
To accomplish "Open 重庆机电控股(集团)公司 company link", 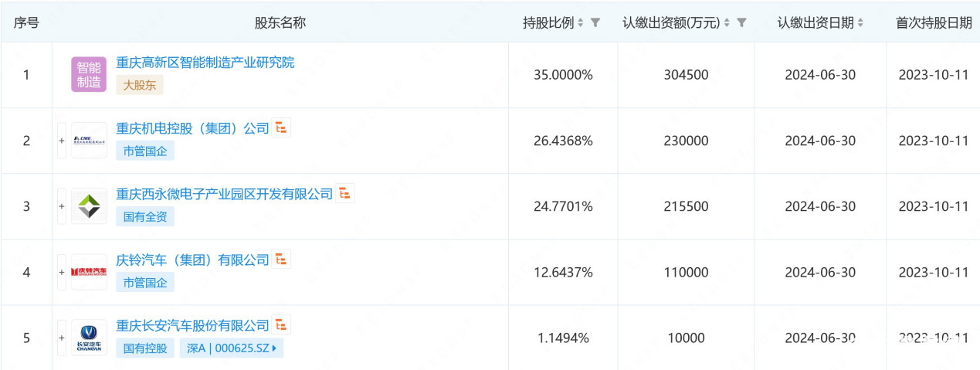I will [x=192, y=128].
